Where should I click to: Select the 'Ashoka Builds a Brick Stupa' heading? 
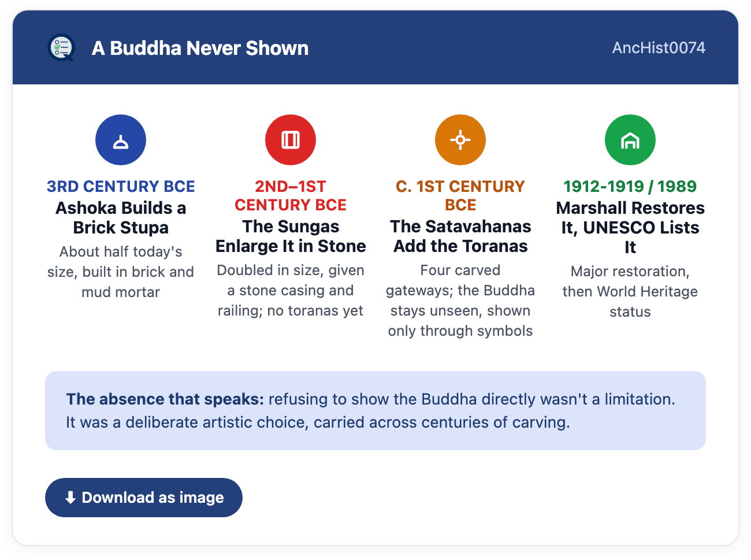click(121, 217)
